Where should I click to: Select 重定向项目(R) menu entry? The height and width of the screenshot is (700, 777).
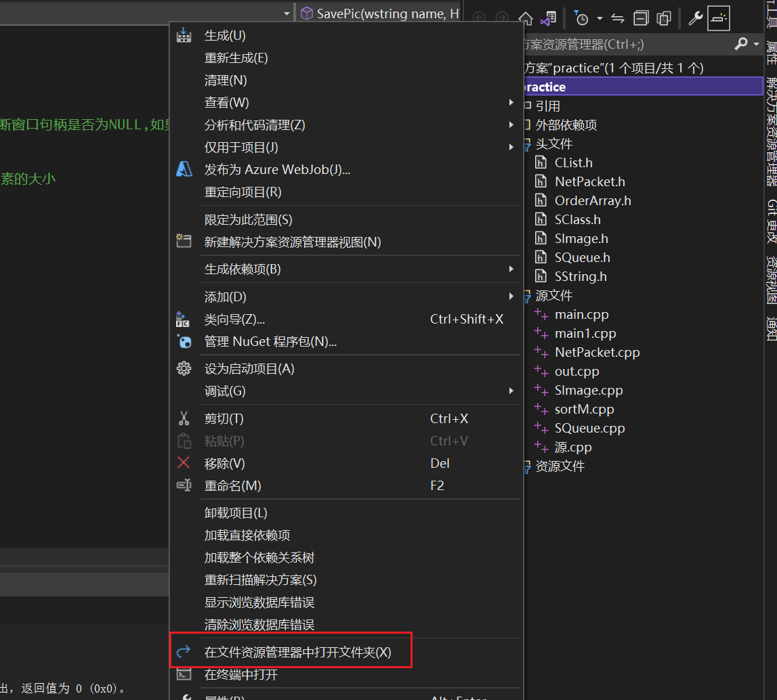click(243, 192)
